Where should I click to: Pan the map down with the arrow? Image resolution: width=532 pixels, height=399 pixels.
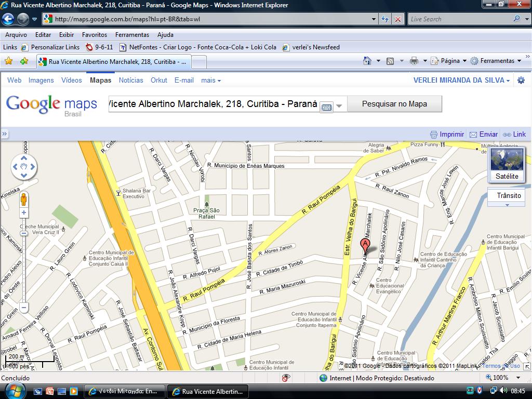[24, 175]
